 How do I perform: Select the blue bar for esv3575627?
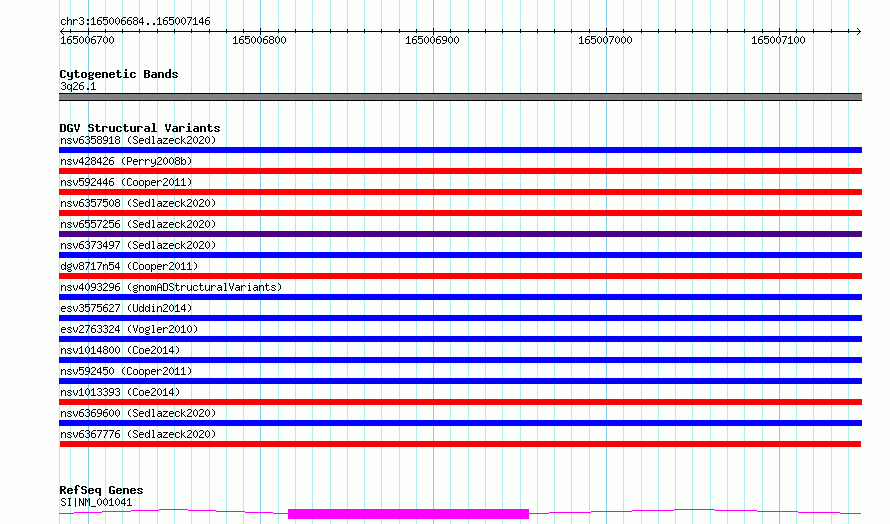460,318
